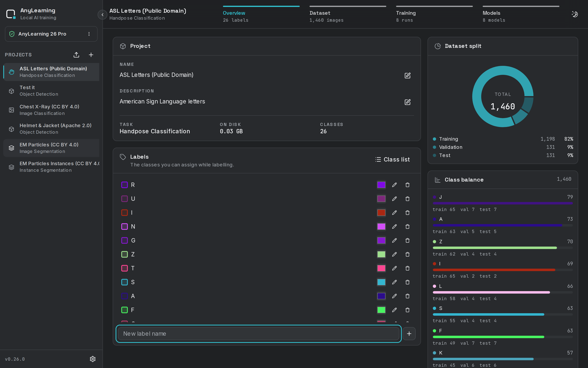Click the Training split legend row
Screen dimensions: 588x368
pyautogui.click(x=503, y=139)
